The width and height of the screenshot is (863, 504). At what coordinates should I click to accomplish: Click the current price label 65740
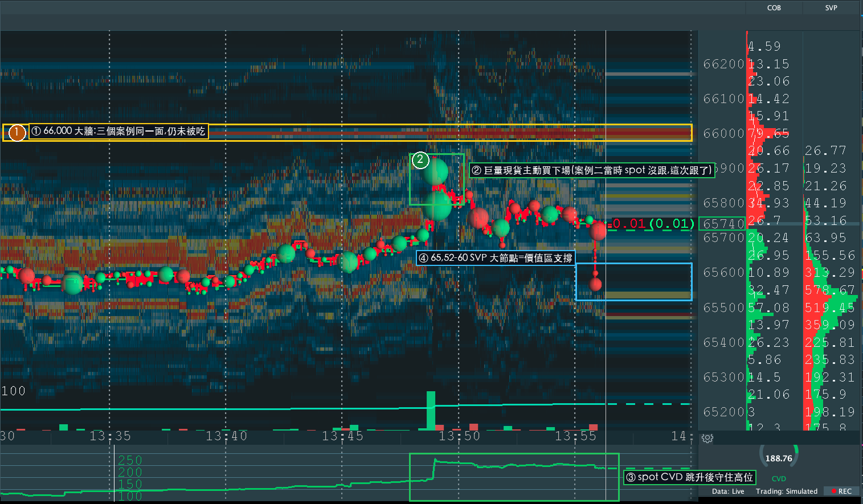coord(723,224)
